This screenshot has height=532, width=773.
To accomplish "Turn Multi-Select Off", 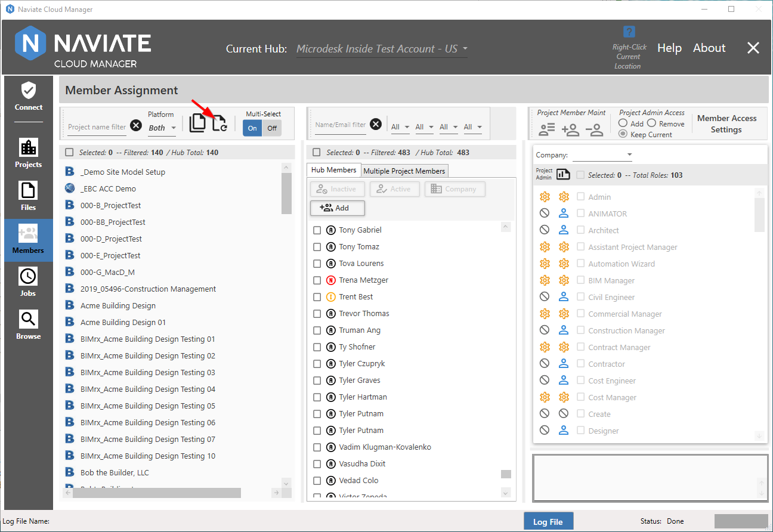I will point(272,128).
